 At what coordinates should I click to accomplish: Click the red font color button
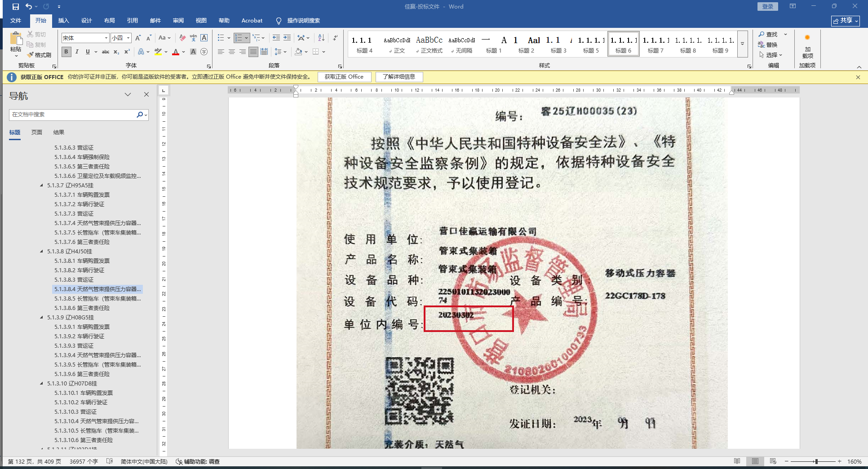[x=176, y=52]
